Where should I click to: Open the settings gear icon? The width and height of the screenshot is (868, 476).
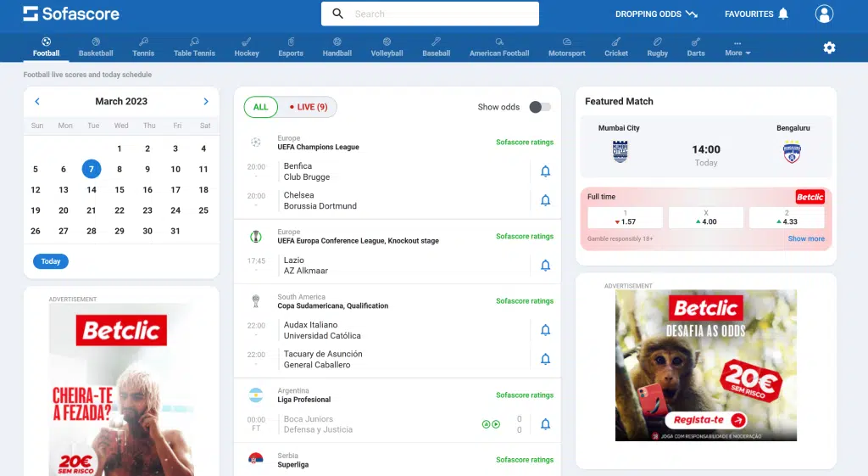(x=829, y=48)
